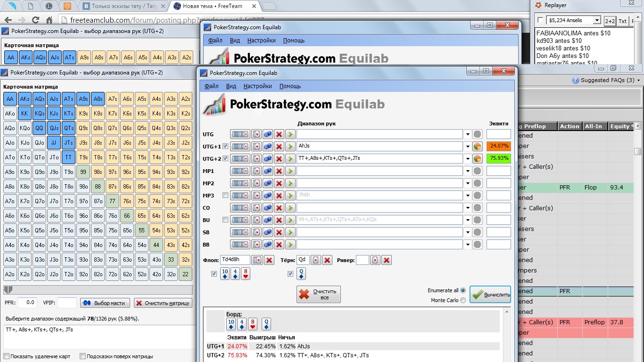Click the 'Очистить матрицу' button
This screenshot has width=644, height=362.
tap(163, 303)
